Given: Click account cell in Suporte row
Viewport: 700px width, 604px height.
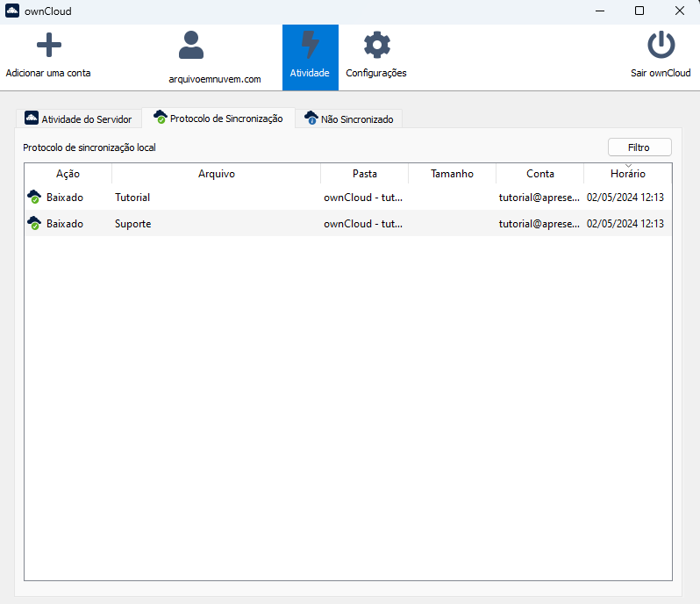Looking at the screenshot, I should (x=539, y=224).
